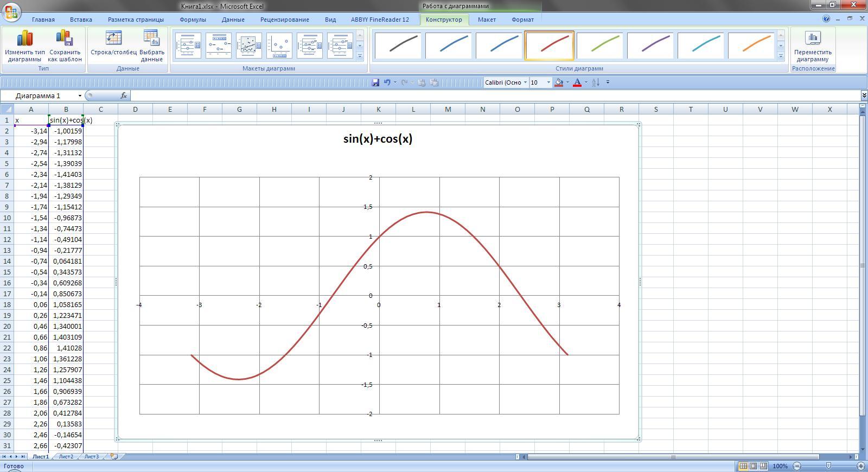The image size is (868, 472).
Task: Open the Данные ribbon tab
Action: (233, 20)
